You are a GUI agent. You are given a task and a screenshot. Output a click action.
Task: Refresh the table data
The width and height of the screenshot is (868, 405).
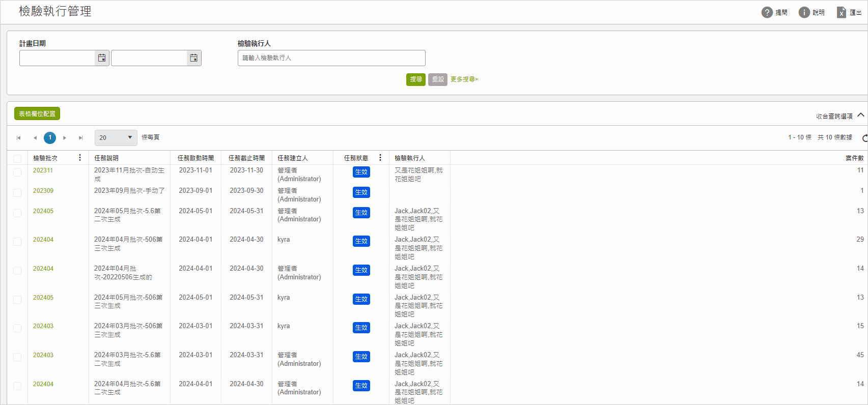(864, 138)
